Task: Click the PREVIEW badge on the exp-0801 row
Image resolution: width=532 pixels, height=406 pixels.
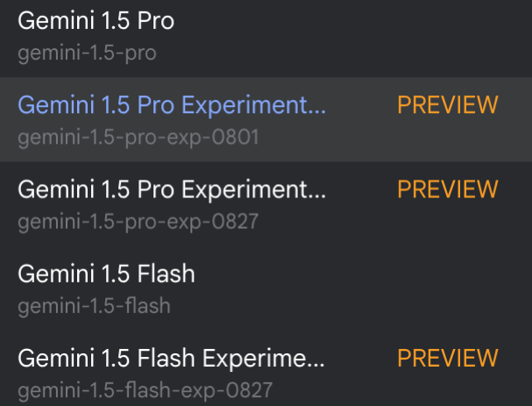Action: coord(447,105)
